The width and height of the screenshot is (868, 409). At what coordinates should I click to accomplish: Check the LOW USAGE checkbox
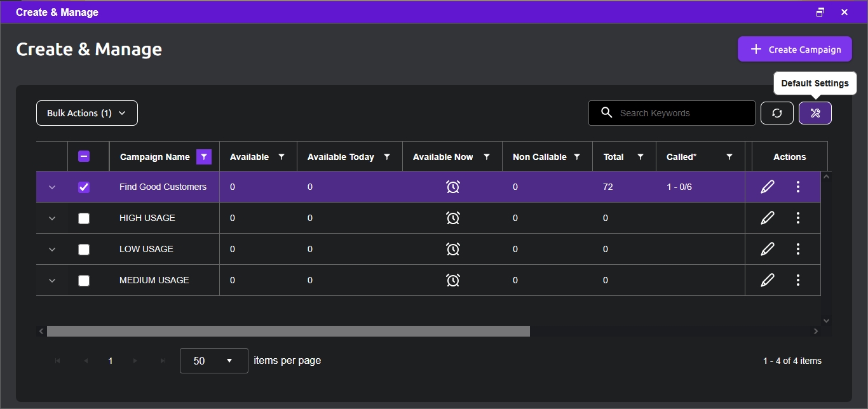[x=84, y=250]
